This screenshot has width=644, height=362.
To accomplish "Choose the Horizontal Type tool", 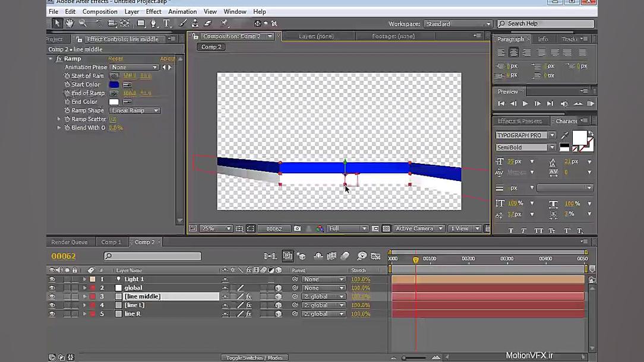I will pyautogui.click(x=166, y=23).
